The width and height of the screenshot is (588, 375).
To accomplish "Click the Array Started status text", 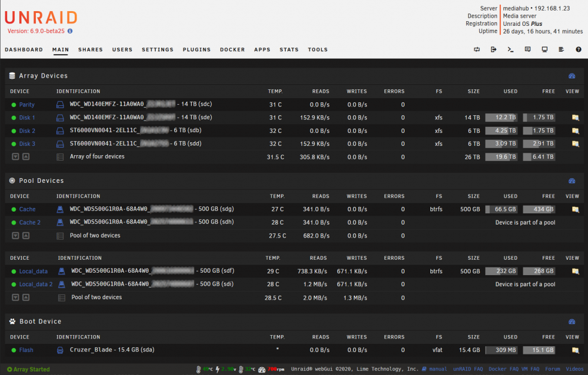I will (32, 369).
